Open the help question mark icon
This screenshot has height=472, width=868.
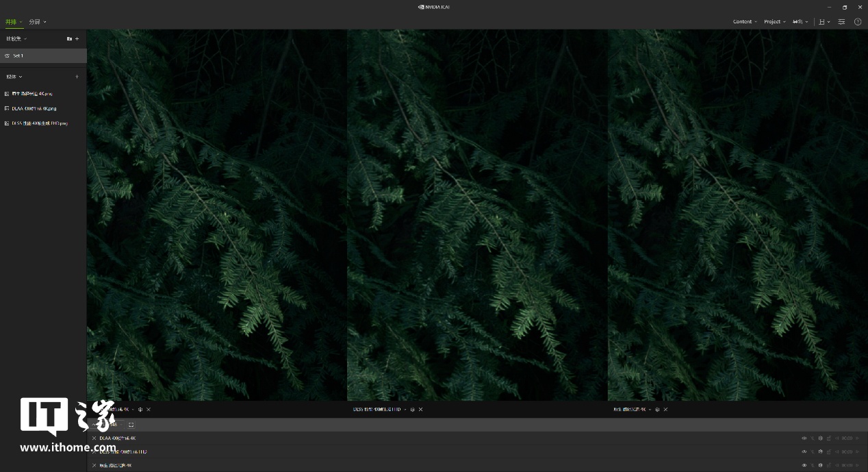pyautogui.click(x=858, y=22)
